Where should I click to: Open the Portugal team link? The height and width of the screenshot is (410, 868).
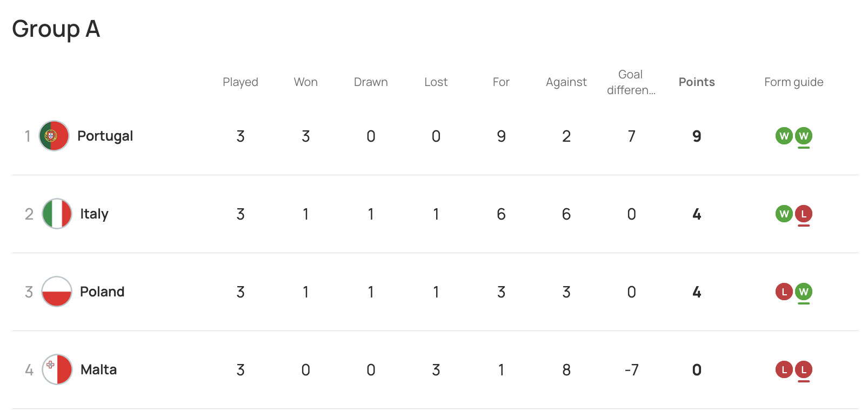point(105,136)
